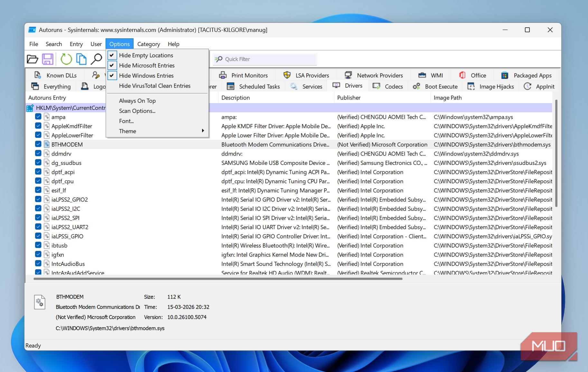The image size is (588, 372).
Task: Click Samsung Electronics publisher cell
Action: click(382, 163)
